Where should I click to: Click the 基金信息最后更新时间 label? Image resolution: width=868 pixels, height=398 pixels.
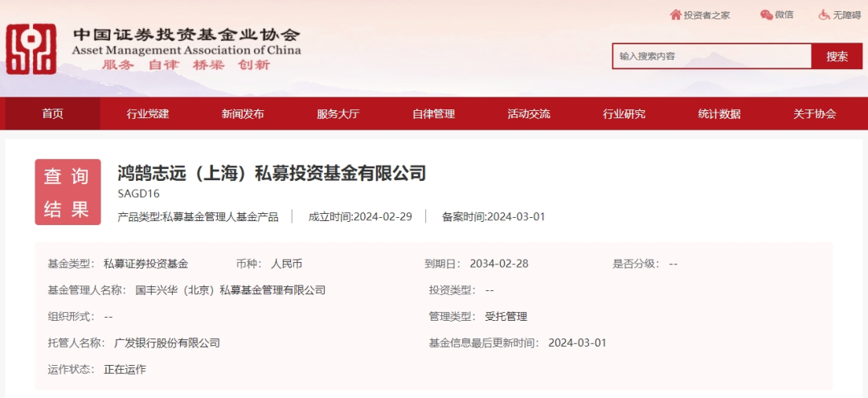click(x=485, y=343)
